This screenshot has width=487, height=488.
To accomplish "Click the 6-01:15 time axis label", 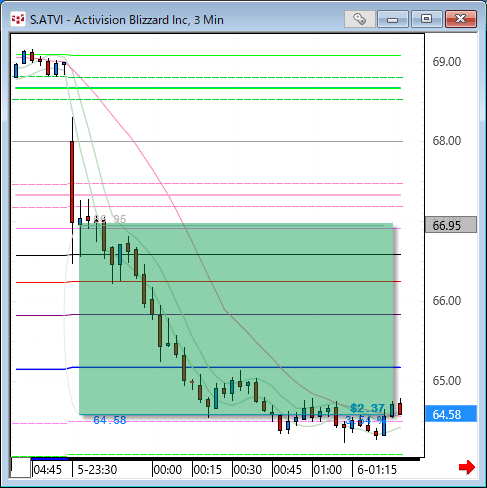I will click(377, 470).
